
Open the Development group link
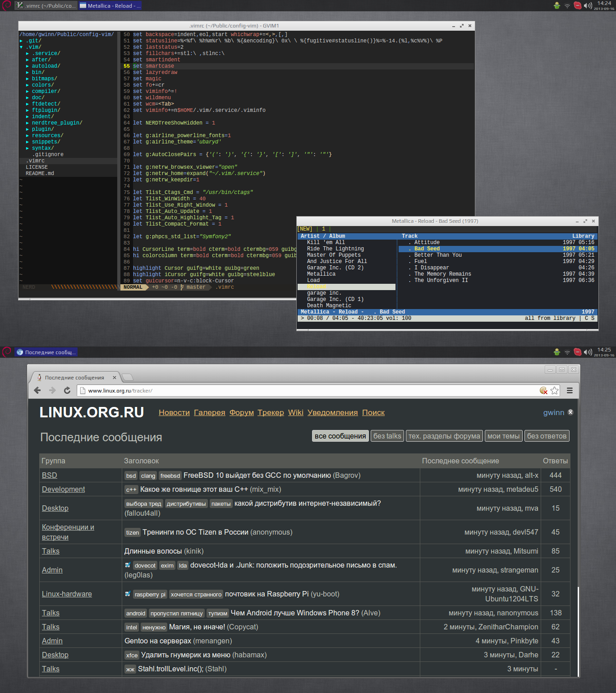[x=64, y=489]
